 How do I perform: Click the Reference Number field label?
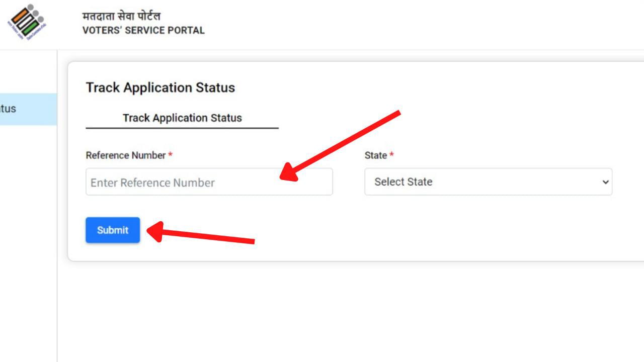(125, 155)
